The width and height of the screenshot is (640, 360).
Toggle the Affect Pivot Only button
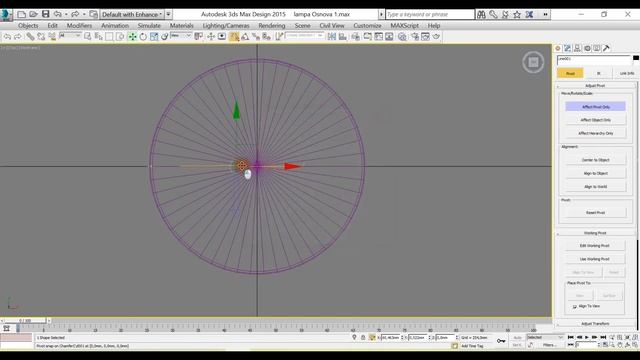tap(596, 107)
